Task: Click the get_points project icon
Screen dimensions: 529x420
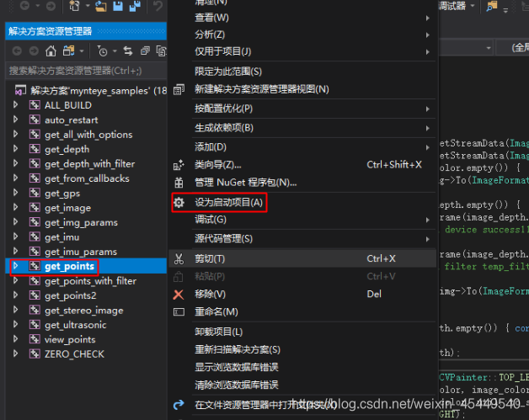Action: pyautogui.click(x=35, y=266)
